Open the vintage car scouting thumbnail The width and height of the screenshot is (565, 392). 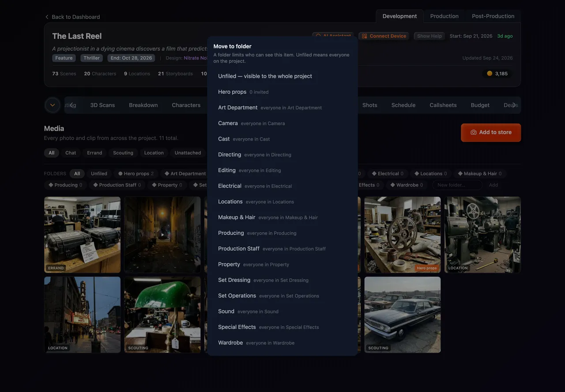(x=403, y=315)
